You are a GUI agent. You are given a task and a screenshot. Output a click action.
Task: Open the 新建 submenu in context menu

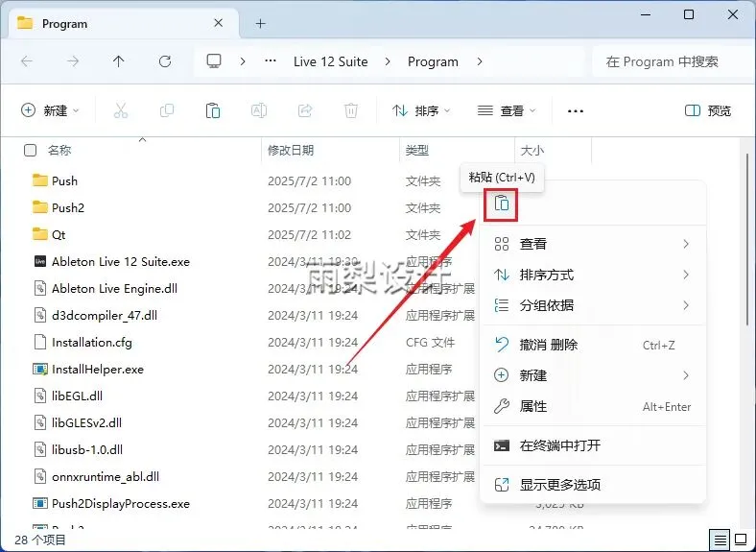[593, 375]
